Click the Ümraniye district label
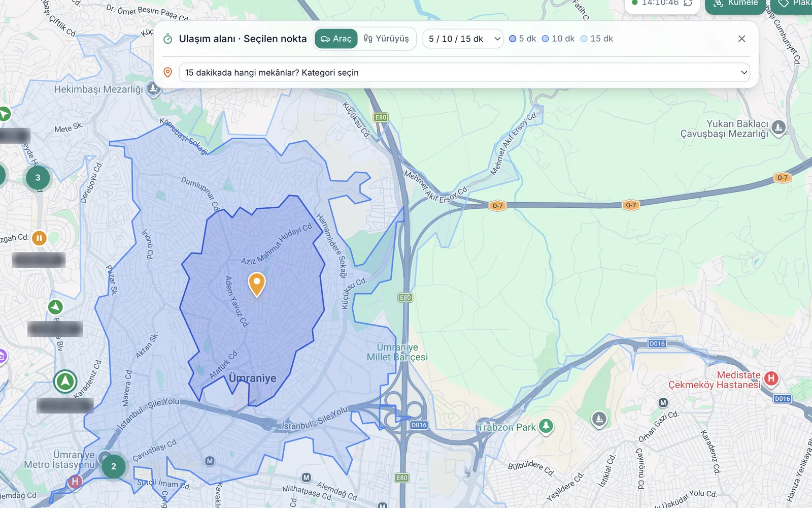Screen dimensions: 812x508 pyautogui.click(x=252, y=378)
